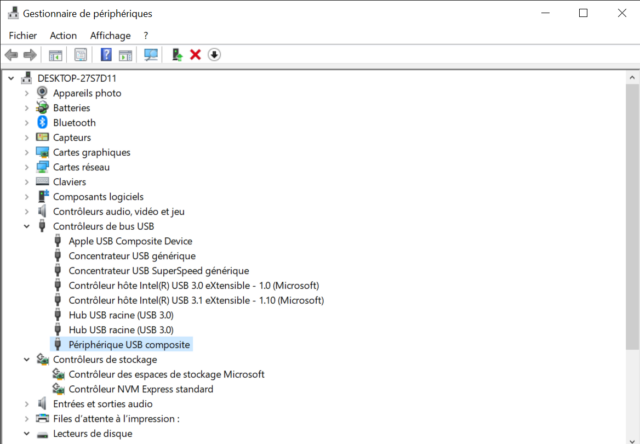Expand the Cartes graphiques category
640x444 pixels.
tap(27, 152)
